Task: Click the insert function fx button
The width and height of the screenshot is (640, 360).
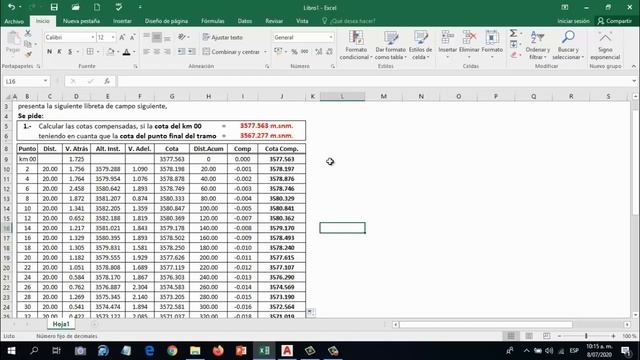Action: coord(107,81)
